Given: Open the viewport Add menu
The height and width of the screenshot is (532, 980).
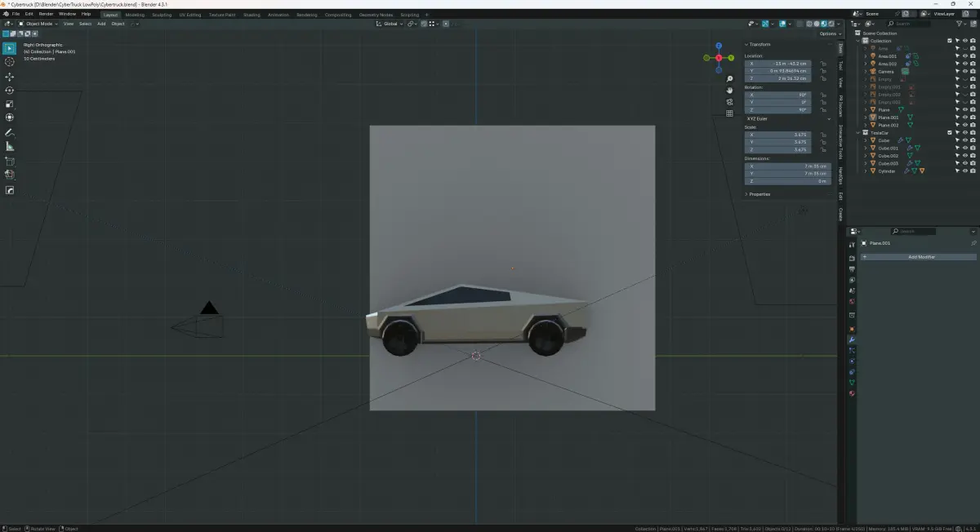Looking at the screenshot, I should (x=101, y=24).
